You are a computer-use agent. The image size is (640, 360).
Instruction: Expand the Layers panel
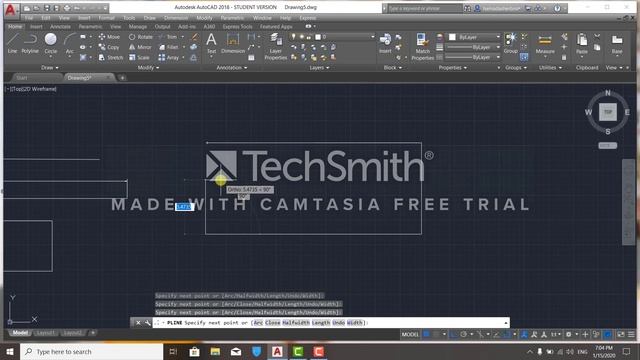click(319, 67)
